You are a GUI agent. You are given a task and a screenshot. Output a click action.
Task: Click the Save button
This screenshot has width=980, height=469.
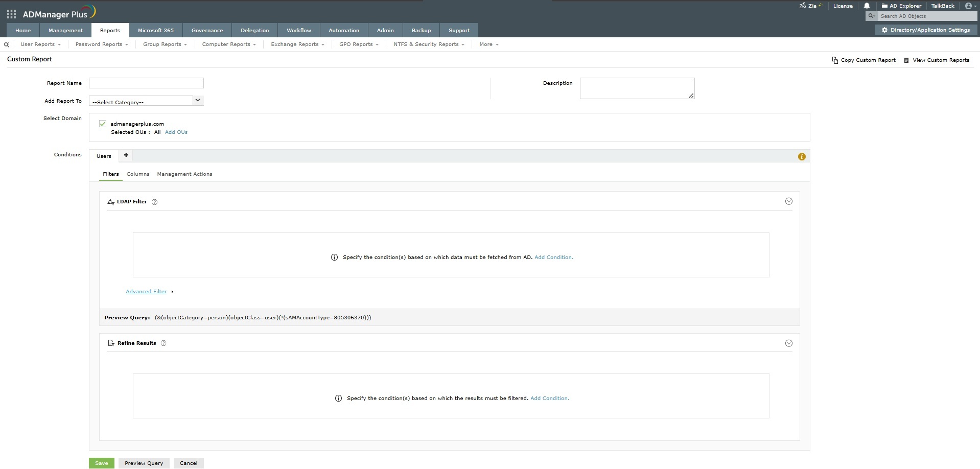pyautogui.click(x=101, y=463)
